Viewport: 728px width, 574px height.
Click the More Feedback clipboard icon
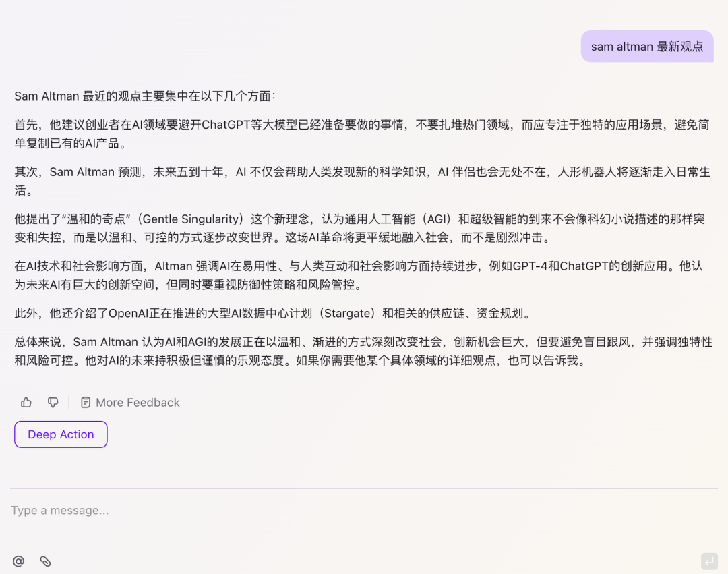(x=86, y=403)
